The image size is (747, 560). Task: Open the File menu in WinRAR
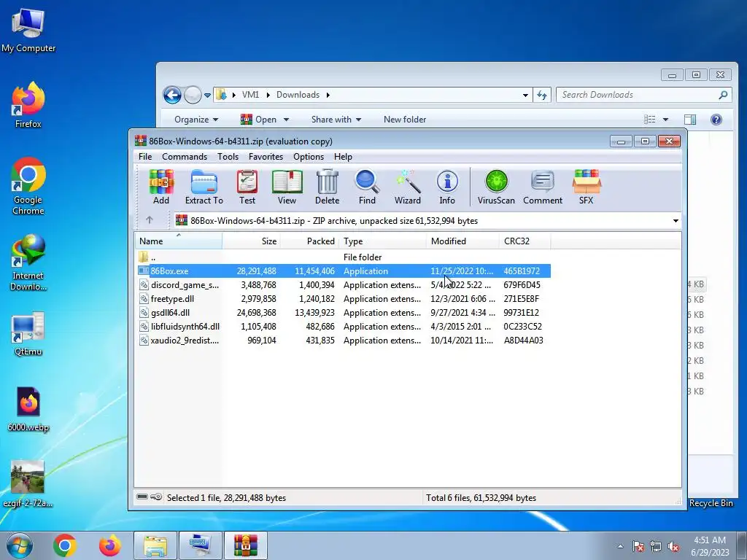coord(145,157)
